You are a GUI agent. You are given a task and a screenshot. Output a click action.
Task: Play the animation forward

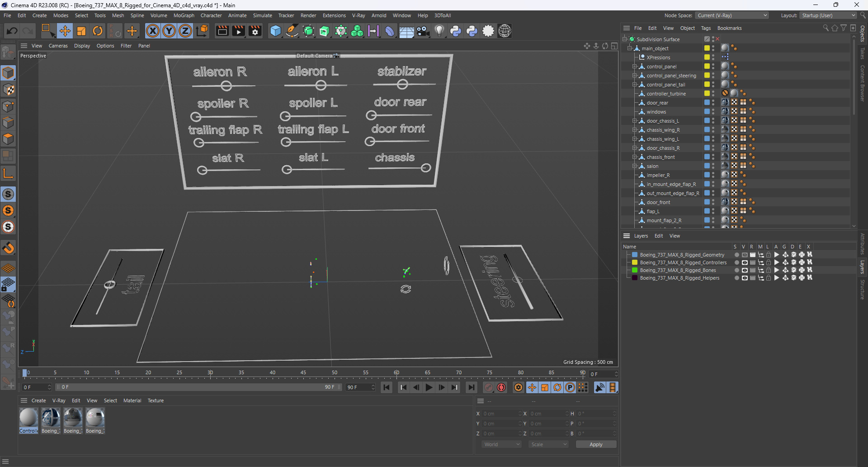429,387
